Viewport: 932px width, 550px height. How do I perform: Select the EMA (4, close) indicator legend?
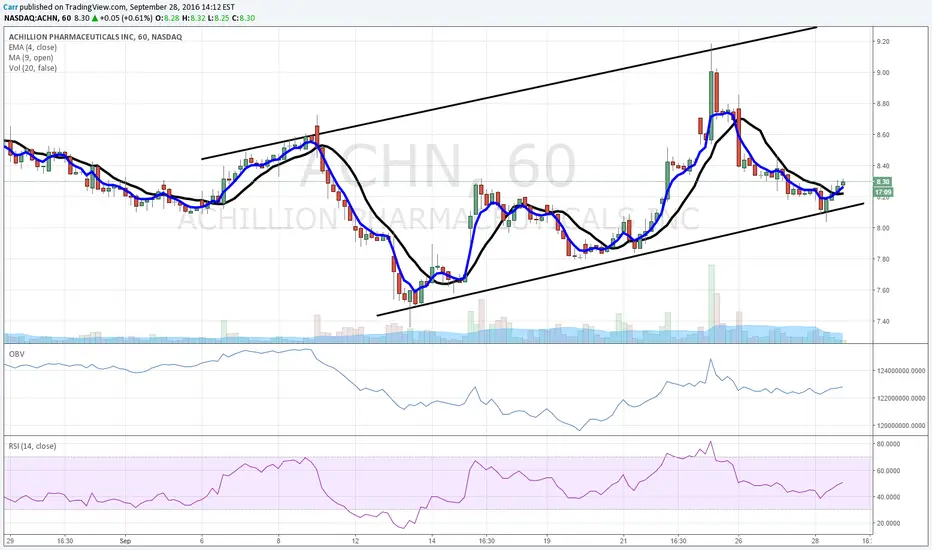pos(33,48)
